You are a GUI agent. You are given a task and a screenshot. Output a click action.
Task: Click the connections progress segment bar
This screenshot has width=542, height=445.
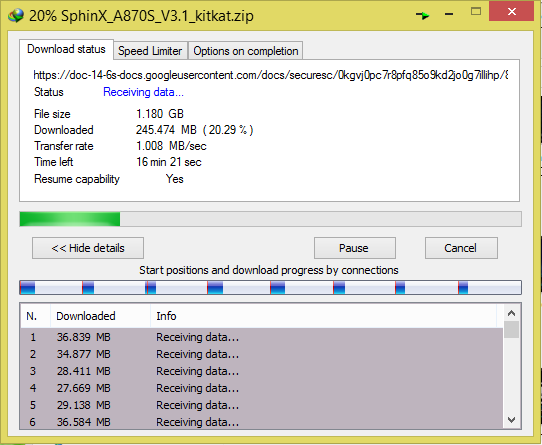[x=270, y=288]
